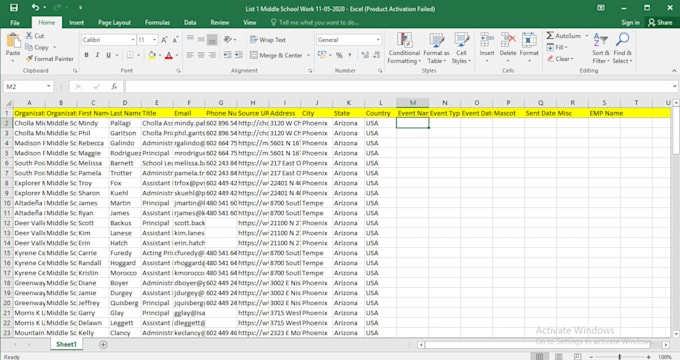The width and height of the screenshot is (680, 360).
Task: Cut the selection with the scissors icon
Action: tap(29, 36)
